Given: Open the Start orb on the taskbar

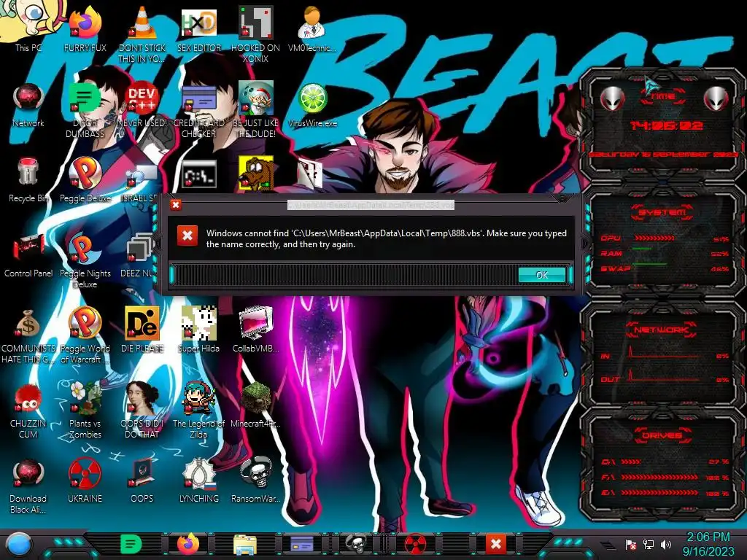Looking at the screenshot, I should click(19, 544).
